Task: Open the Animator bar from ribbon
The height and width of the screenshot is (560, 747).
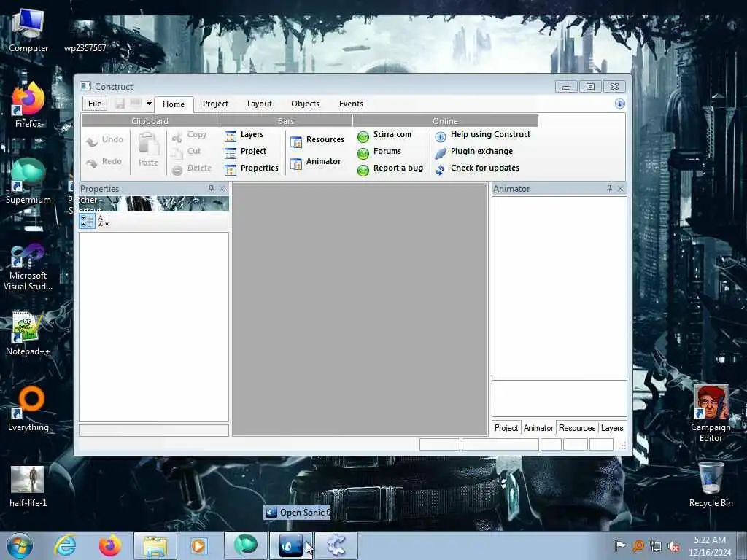Action: (315, 162)
